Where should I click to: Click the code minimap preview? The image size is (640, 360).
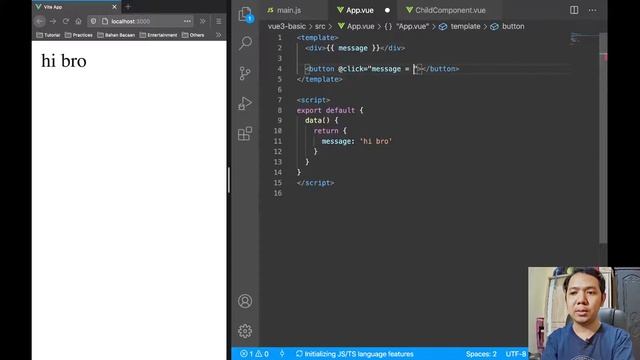[584, 38]
